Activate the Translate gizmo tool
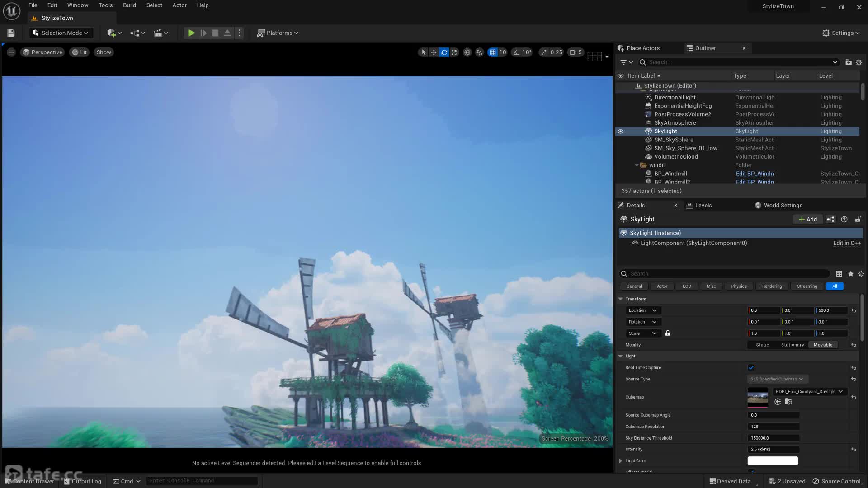The height and width of the screenshot is (488, 868). tap(434, 52)
